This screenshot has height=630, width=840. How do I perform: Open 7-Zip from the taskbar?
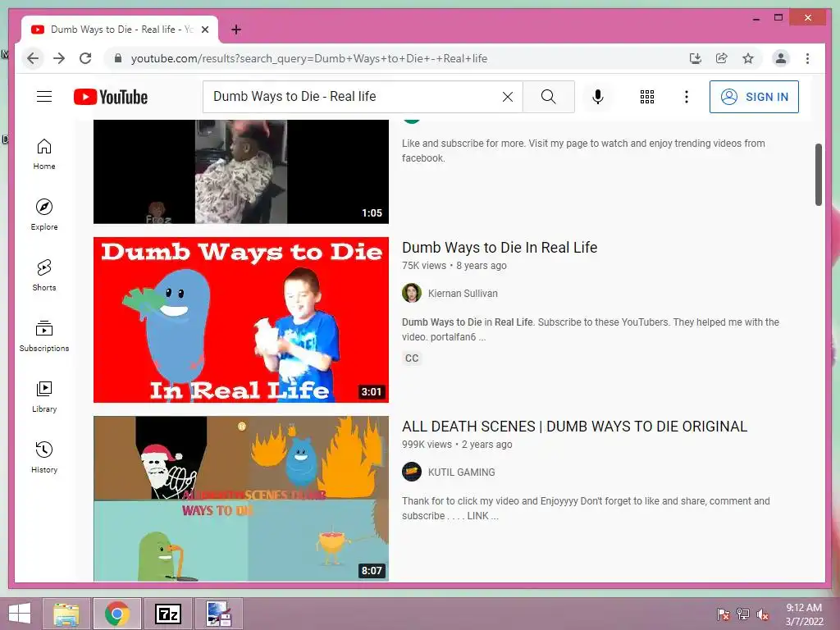(167, 614)
